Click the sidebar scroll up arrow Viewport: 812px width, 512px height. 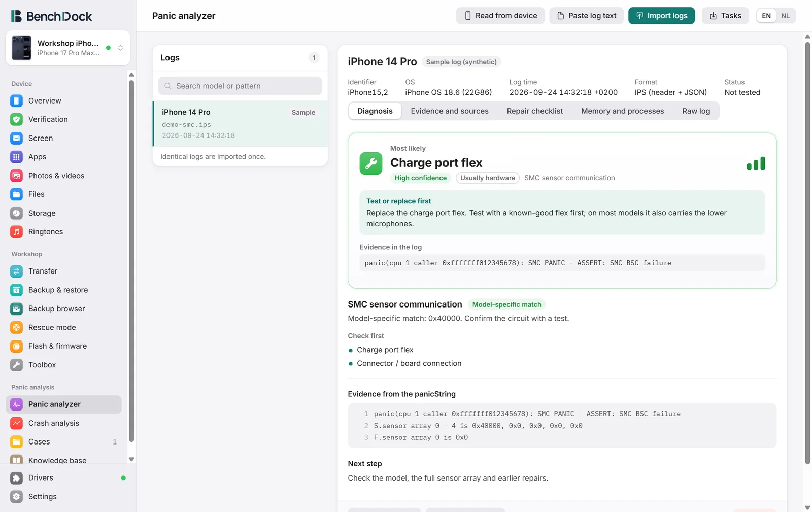[131, 75]
